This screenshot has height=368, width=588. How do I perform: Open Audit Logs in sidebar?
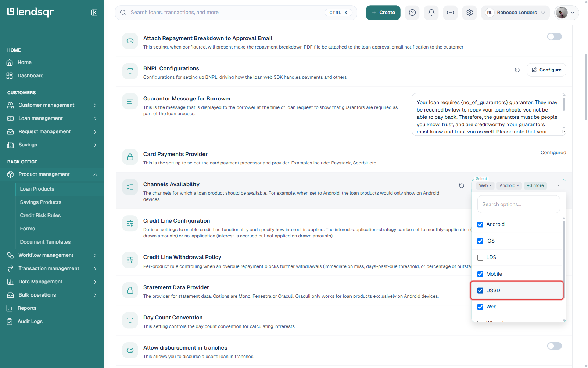coord(30,322)
